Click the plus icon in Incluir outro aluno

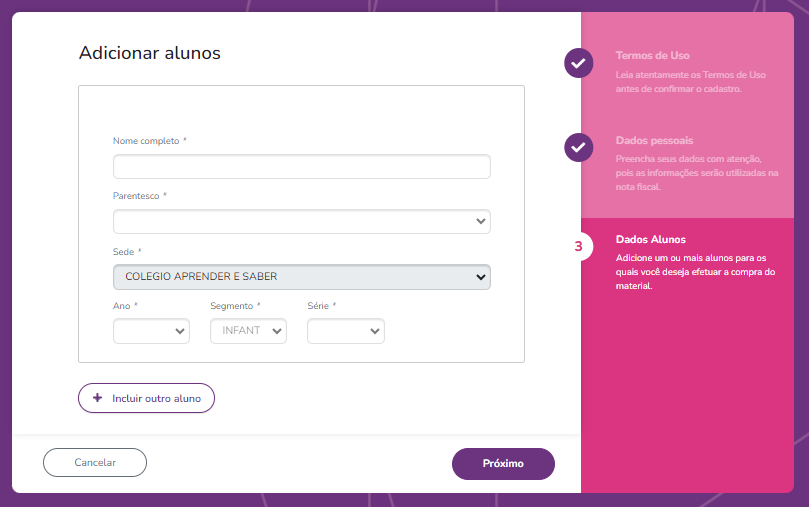pos(97,398)
